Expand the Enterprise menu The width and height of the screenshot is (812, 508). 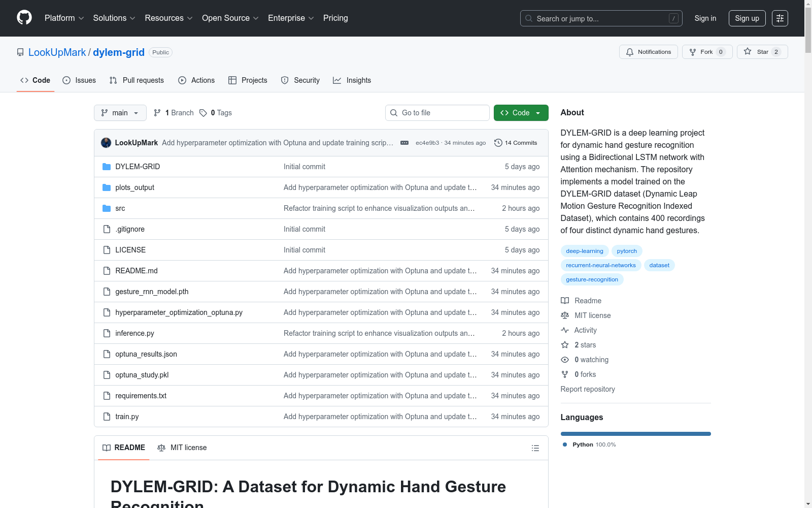[291, 18]
